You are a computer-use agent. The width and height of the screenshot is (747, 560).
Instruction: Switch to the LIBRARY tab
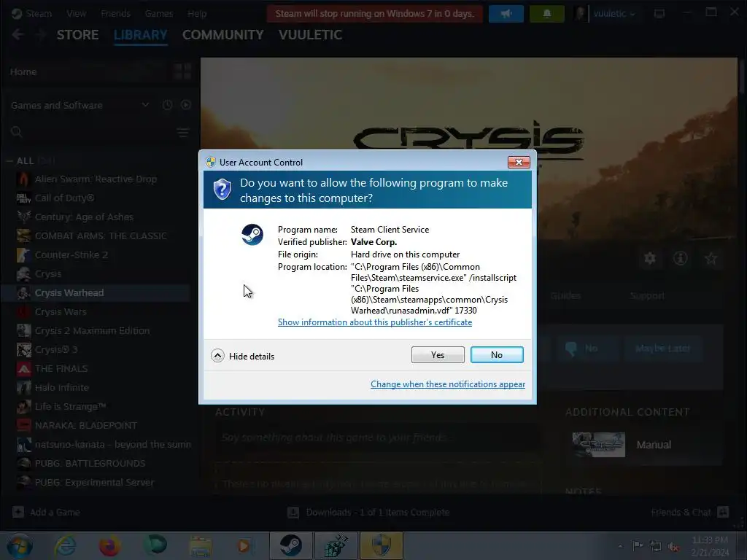pyautogui.click(x=141, y=35)
